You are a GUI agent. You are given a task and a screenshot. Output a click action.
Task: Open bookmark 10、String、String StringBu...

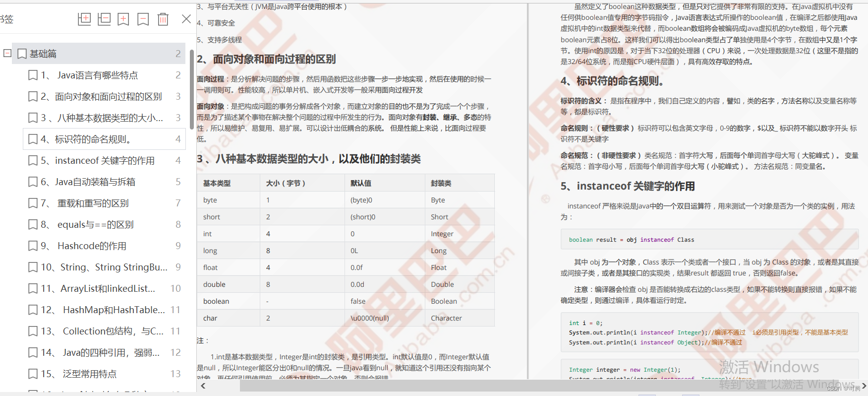tap(104, 267)
